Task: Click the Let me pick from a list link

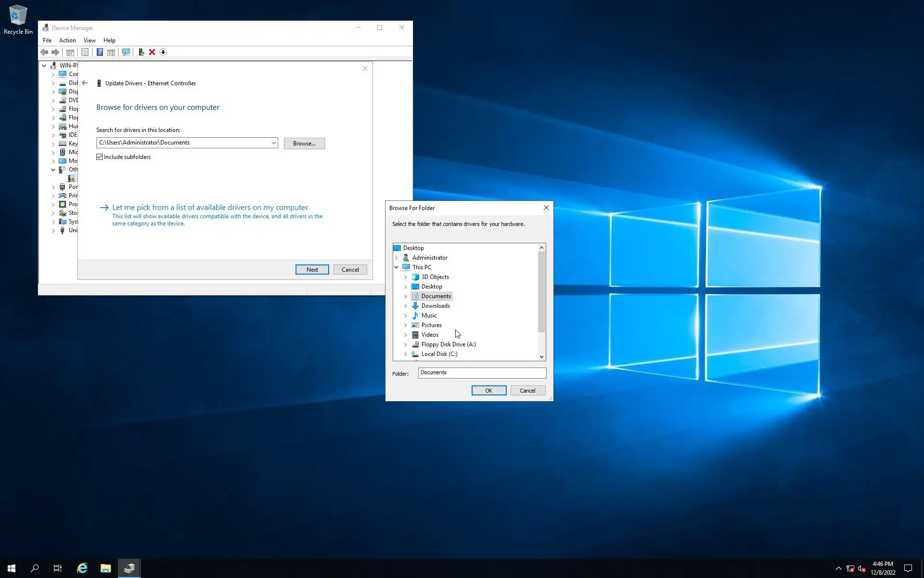Action: [210, 208]
